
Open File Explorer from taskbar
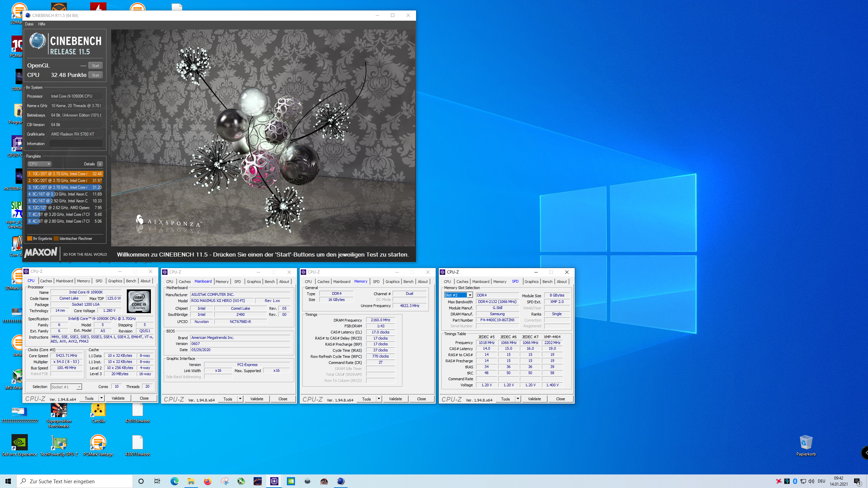191,481
